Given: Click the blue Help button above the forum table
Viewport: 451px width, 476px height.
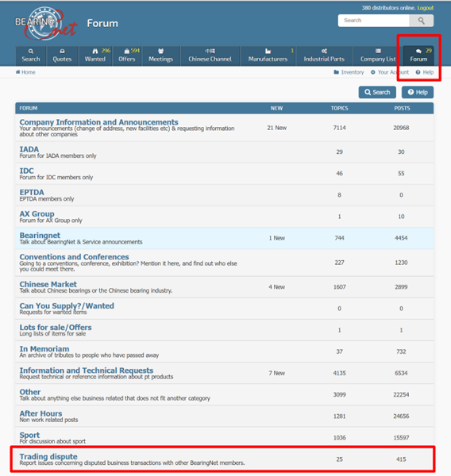Looking at the screenshot, I should (x=418, y=92).
